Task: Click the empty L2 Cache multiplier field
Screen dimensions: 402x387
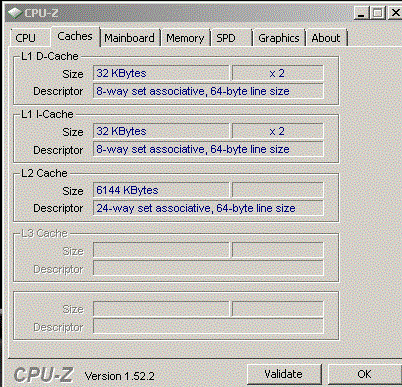Action: pyautogui.click(x=278, y=190)
